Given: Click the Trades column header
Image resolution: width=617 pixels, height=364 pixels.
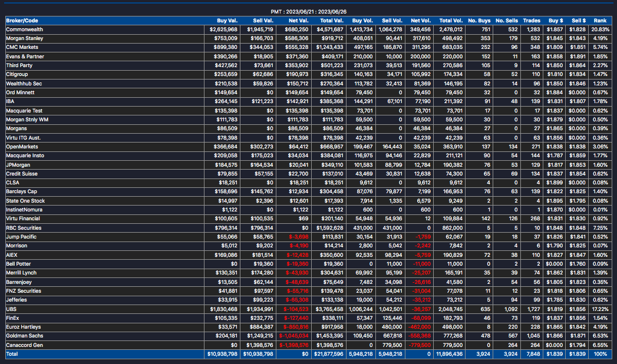Looking at the screenshot, I should 532,21.
